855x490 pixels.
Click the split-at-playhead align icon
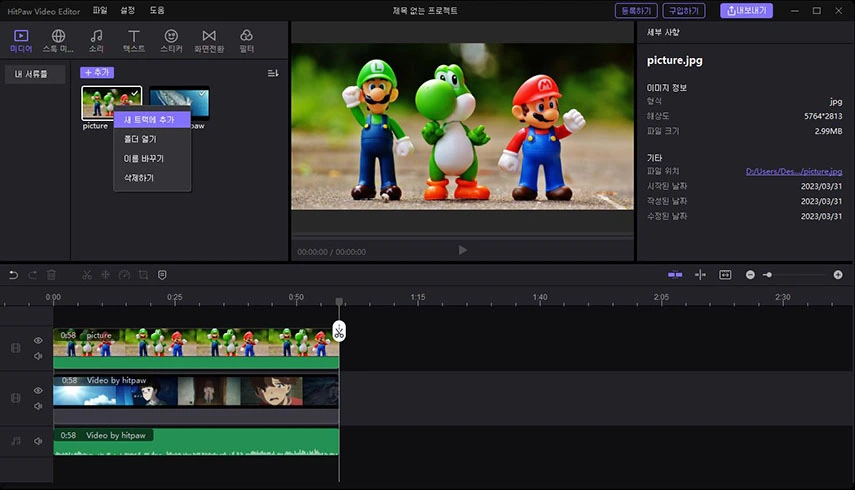(700, 275)
